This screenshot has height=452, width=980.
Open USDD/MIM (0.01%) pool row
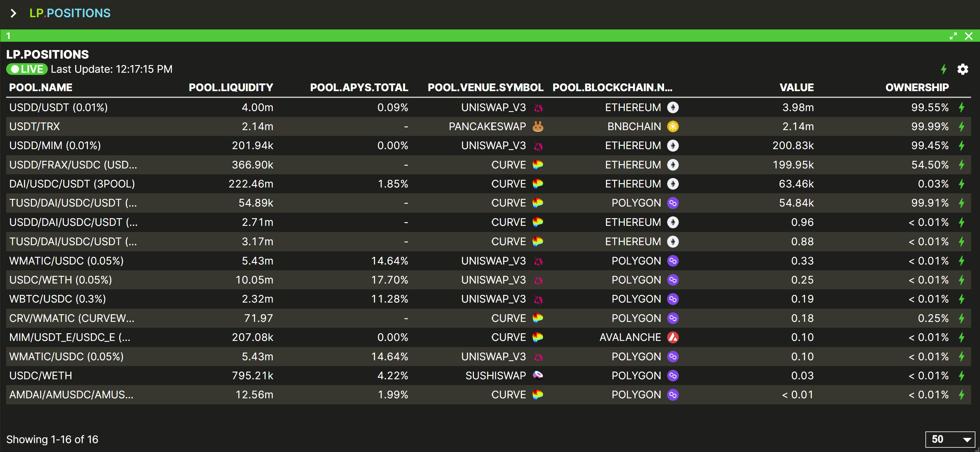(x=55, y=146)
